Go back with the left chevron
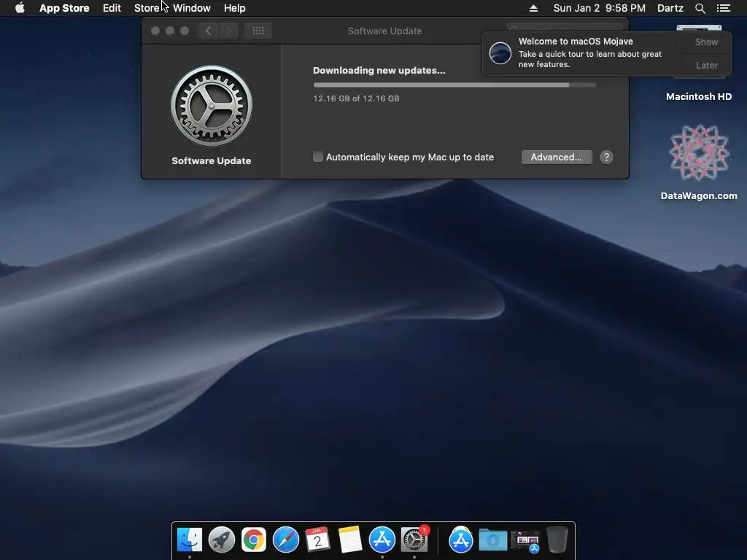 point(208,31)
